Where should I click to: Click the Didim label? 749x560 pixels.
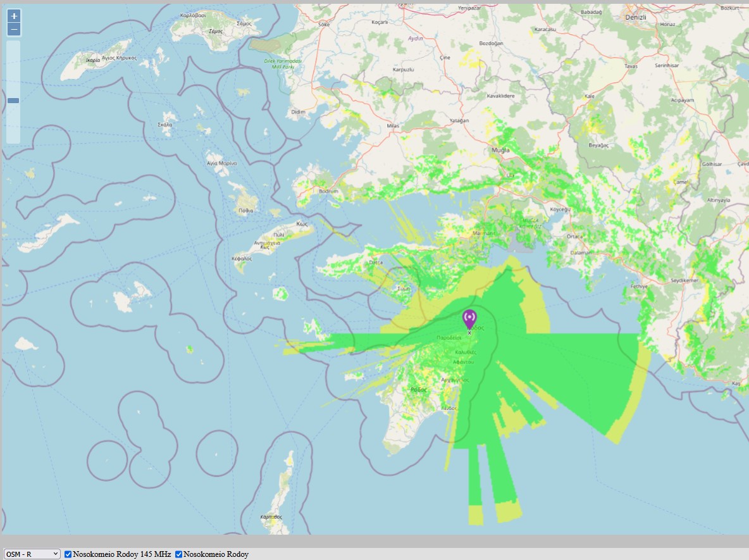pos(298,112)
